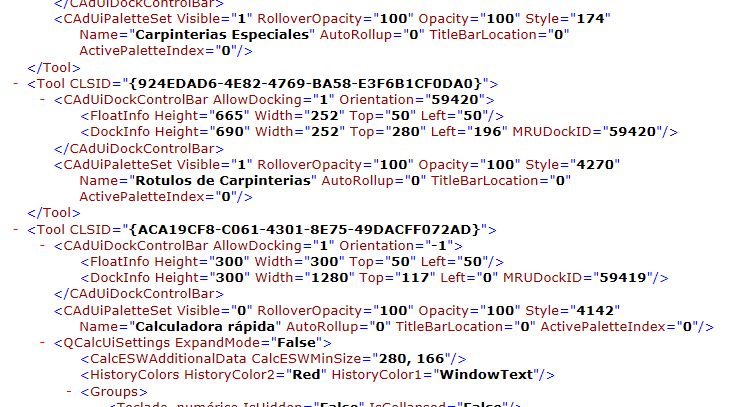
Task: Collapse the CAdUiDockControlBar node with Orientation 59420
Action: pyautogui.click(x=42, y=100)
